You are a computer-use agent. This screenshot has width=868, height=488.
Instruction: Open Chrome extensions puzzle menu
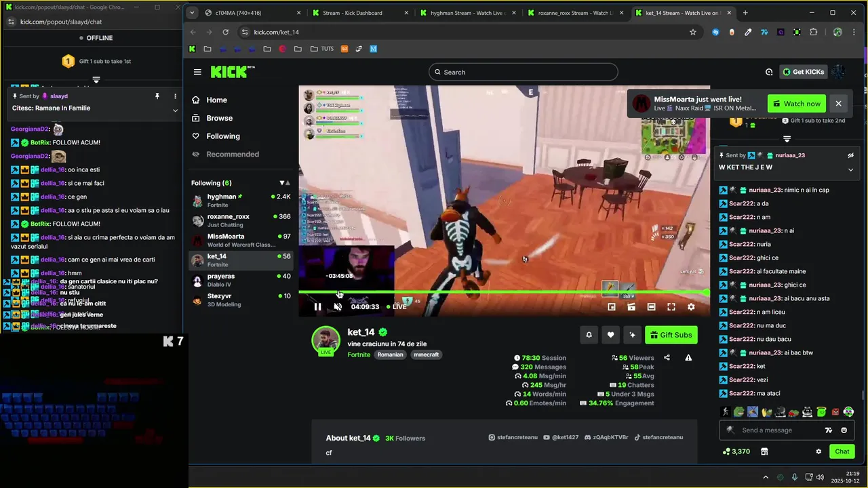pyautogui.click(x=814, y=32)
